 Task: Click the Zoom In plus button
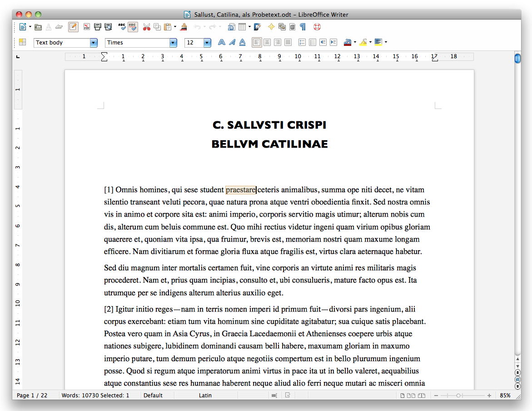[489, 396]
